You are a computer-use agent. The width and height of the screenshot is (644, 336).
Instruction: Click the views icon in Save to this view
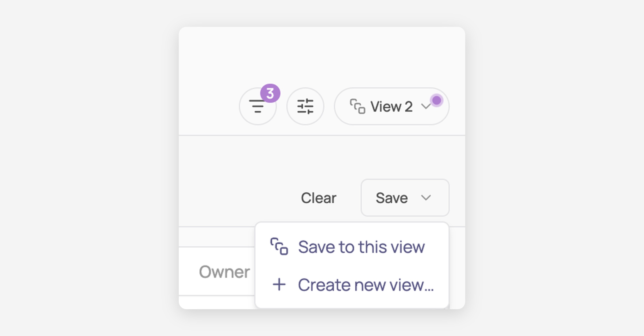pos(279,246)
